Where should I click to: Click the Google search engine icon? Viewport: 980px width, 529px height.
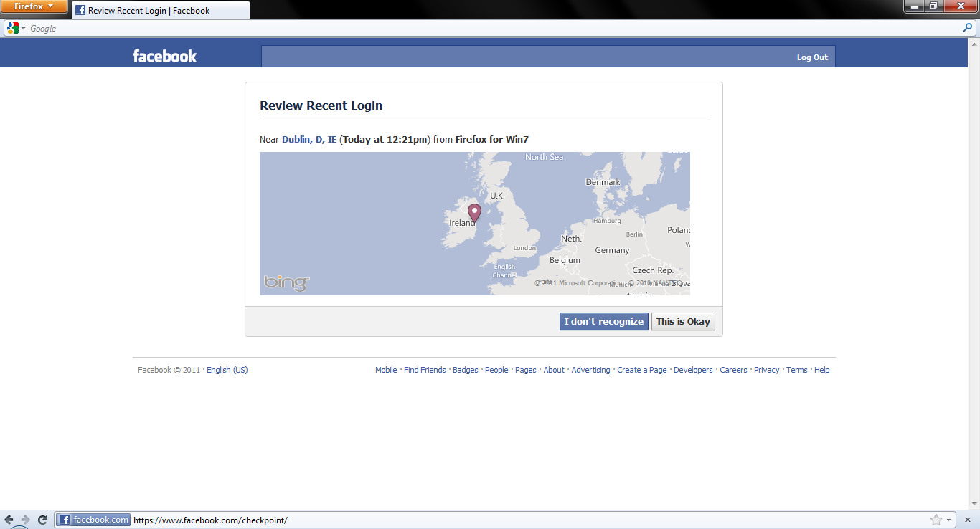(12, 29)
